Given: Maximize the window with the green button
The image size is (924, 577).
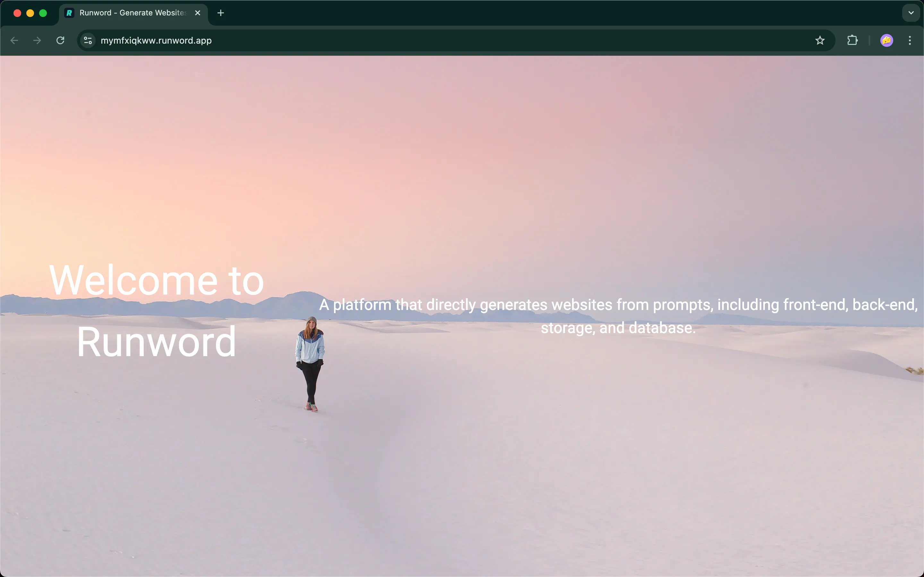Looking at the screenshot, I should [43, 13].
